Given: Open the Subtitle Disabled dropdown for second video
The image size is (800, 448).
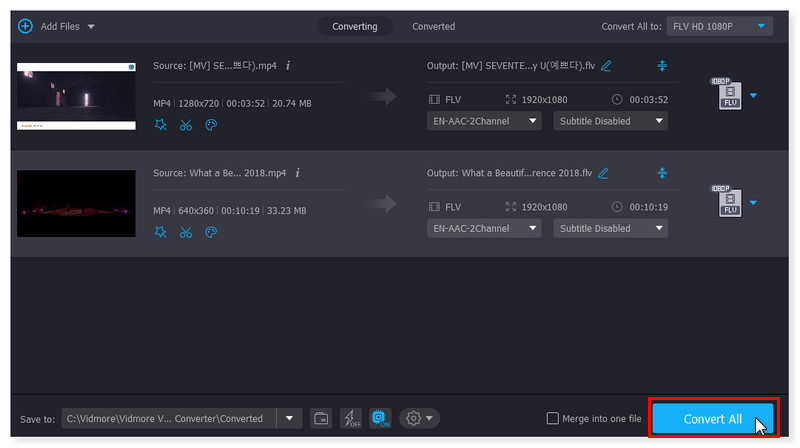Looking at the screenshot, I should tap(611, 228).
